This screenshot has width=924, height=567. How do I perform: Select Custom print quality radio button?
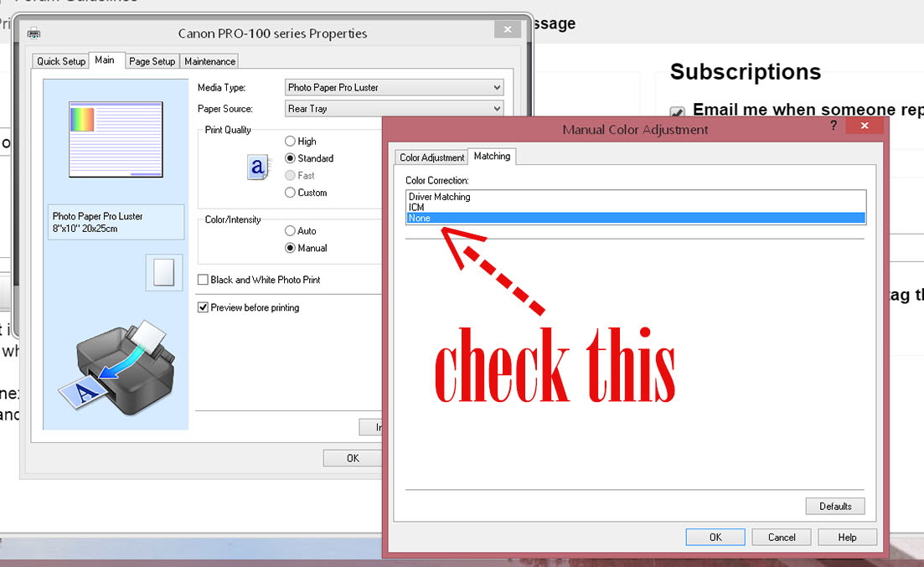[291, 193]
